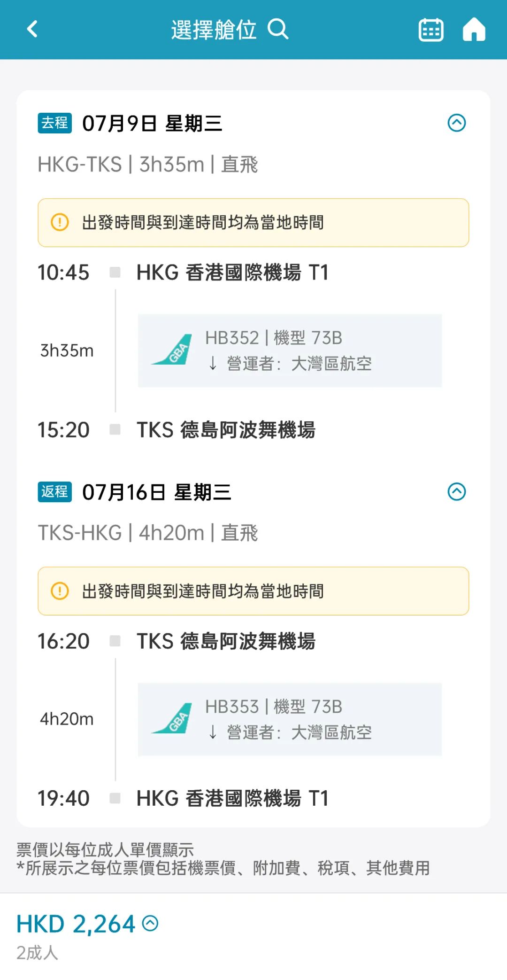Tap warning icon in return local-time notice
This screenshot has width=507, height=980.
(x=60, y=591)
